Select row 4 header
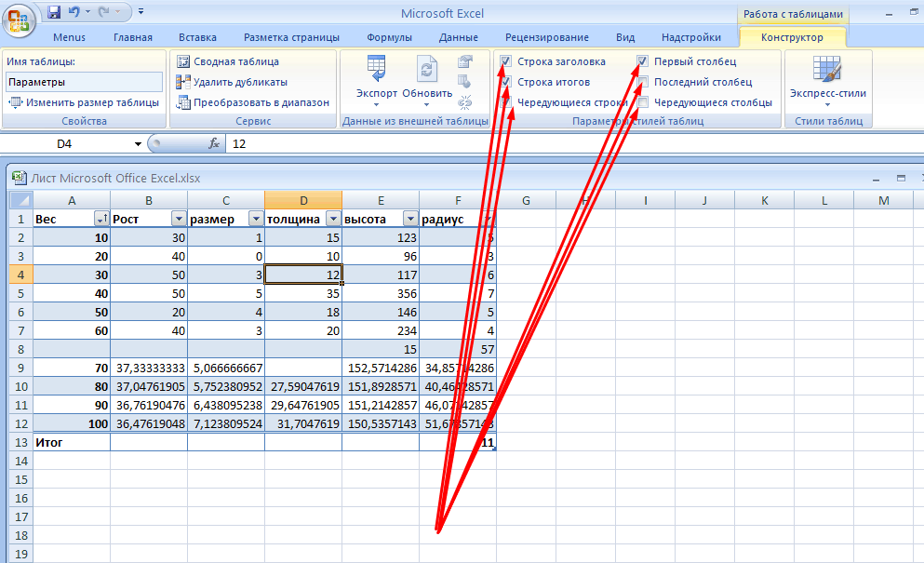The image size is (924, 563). [x=20, y=275]
